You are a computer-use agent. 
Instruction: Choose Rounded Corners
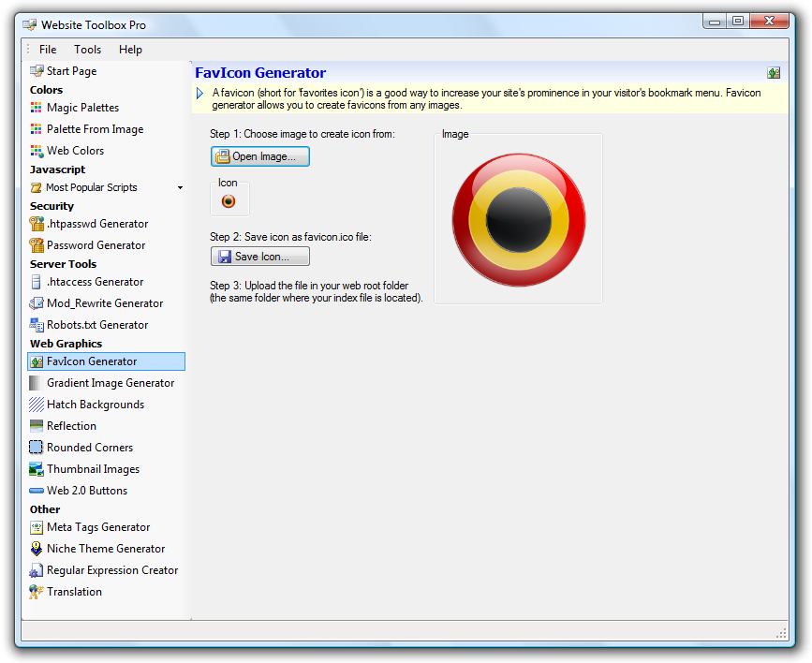(x=90, y=447)
